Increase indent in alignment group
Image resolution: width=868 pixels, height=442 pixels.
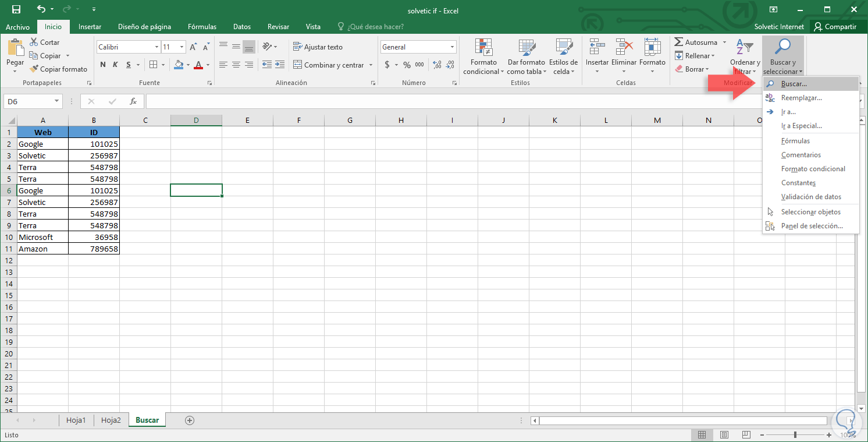click(x=281, y=65)
